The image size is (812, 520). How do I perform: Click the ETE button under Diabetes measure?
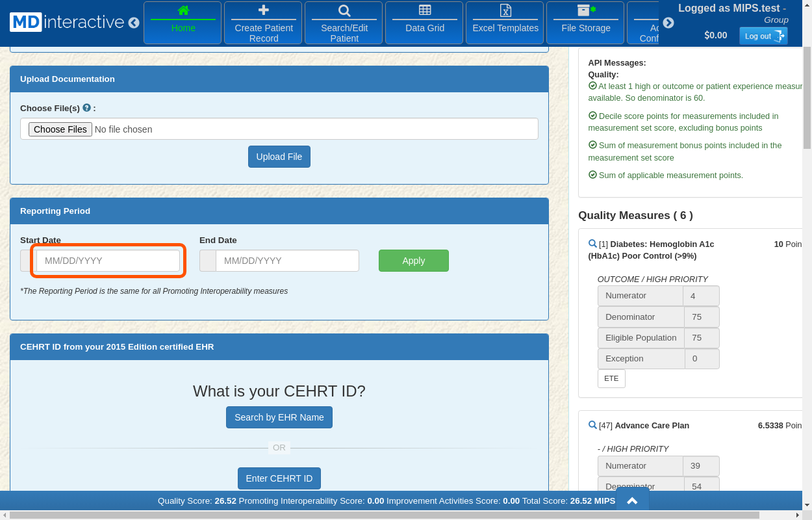coord(611,378)
